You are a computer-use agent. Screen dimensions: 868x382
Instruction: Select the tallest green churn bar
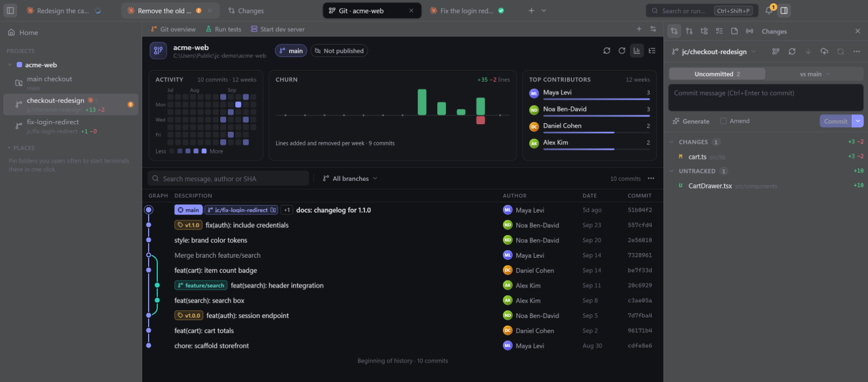click(422, 102)
